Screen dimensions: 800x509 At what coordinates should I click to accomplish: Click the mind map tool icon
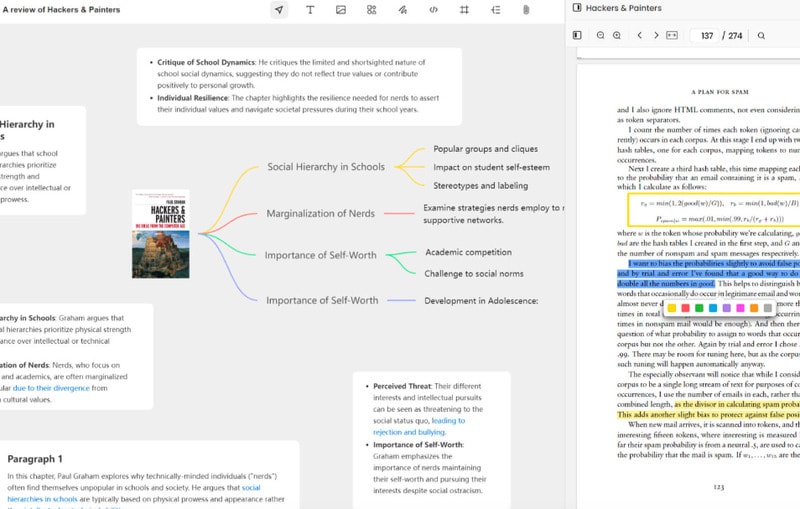click(495, 10)
